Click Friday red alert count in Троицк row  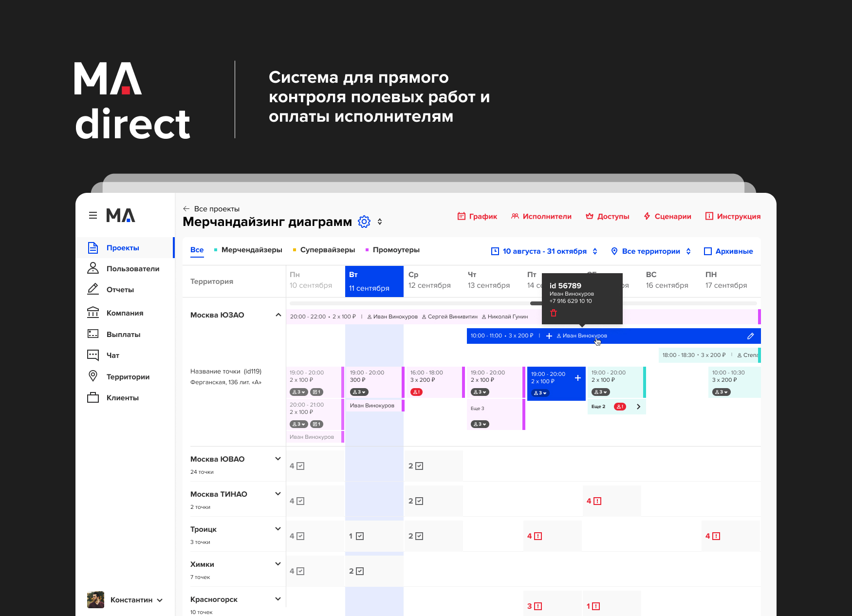535,536
